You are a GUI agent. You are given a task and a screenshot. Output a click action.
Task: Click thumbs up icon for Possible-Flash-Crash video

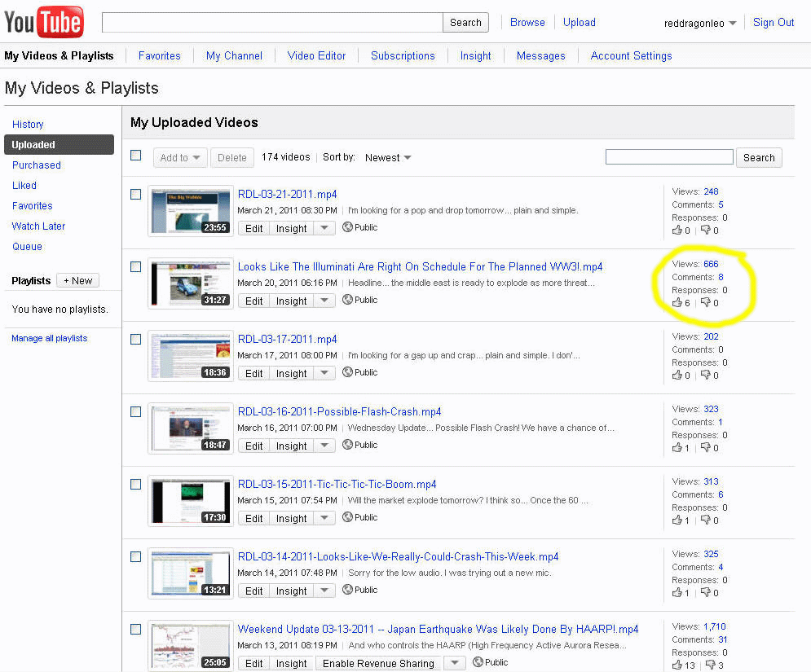click(x=677, y=447)
